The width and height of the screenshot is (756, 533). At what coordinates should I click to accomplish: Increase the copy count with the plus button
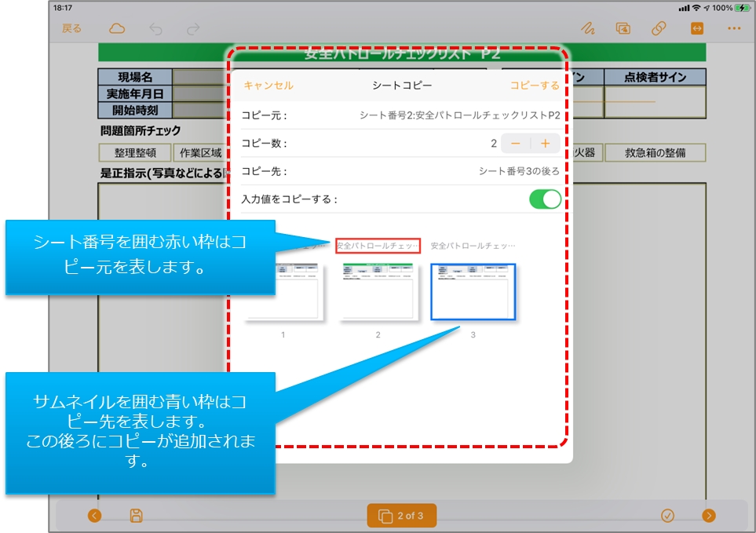coord(546,144)
